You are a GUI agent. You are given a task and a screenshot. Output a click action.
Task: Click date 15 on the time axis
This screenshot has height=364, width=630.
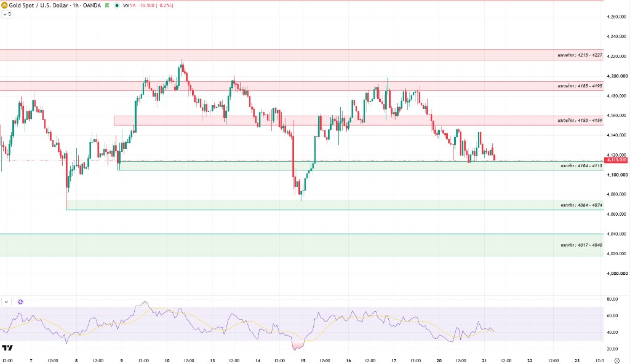[x=303, y=361]
